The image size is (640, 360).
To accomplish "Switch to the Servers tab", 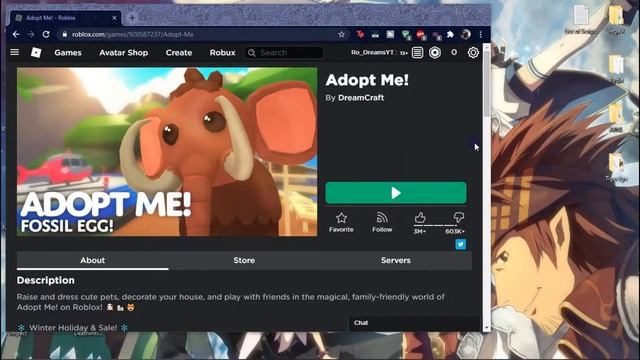I will click(x=396, y=260).
